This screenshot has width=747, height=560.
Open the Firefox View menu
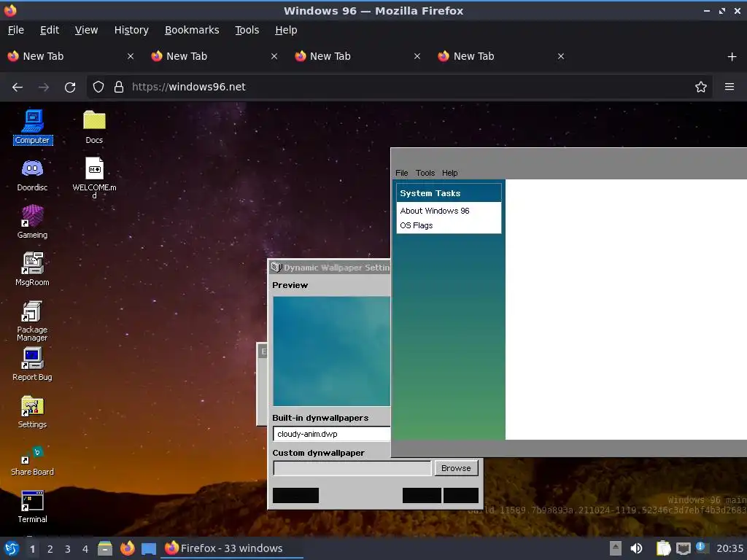[x=86, y=30]
